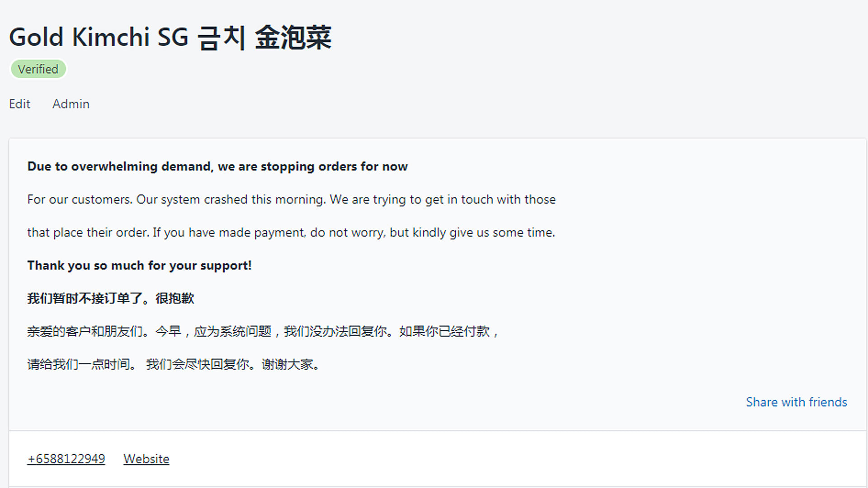Click 'Thank you so much for your support!'
This screenshot has height=488, width=868.
[x=139, y=265]
